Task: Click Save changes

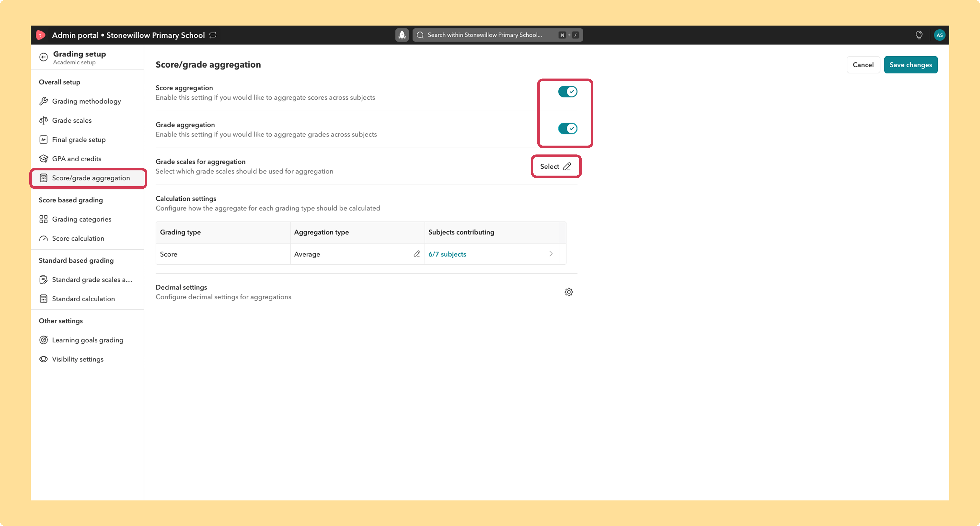Action: [x=910, y=65]
